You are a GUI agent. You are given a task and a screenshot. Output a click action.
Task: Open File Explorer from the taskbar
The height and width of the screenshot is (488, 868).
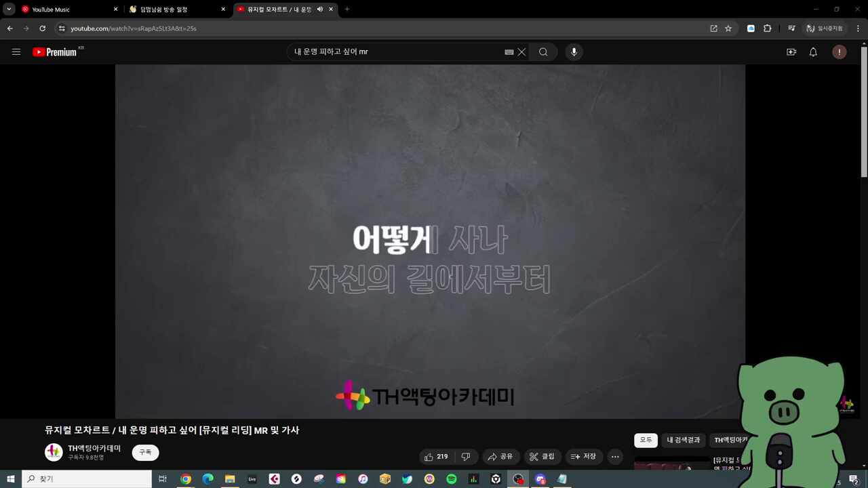click(x=230, y=479)
